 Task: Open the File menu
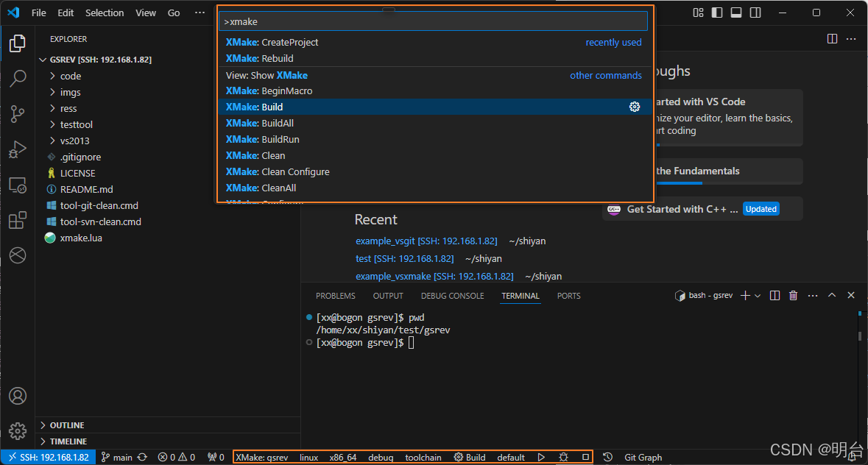tap(39, 13)
